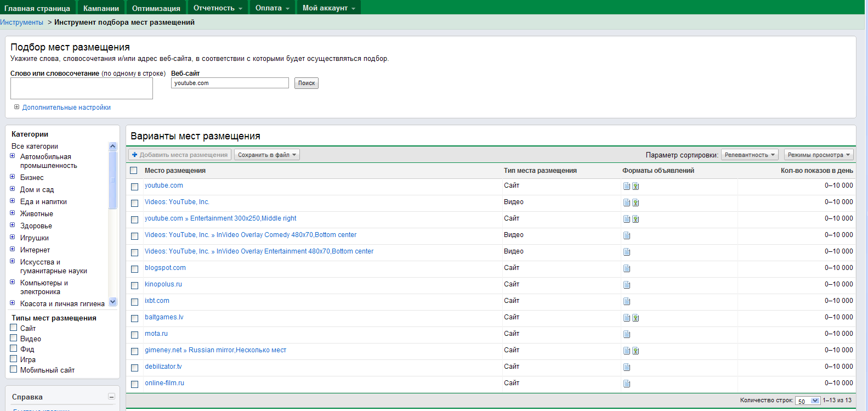Viewport: 868px width, 411px height.
Task: Select the Игрушки category
Action: point(35,238)
